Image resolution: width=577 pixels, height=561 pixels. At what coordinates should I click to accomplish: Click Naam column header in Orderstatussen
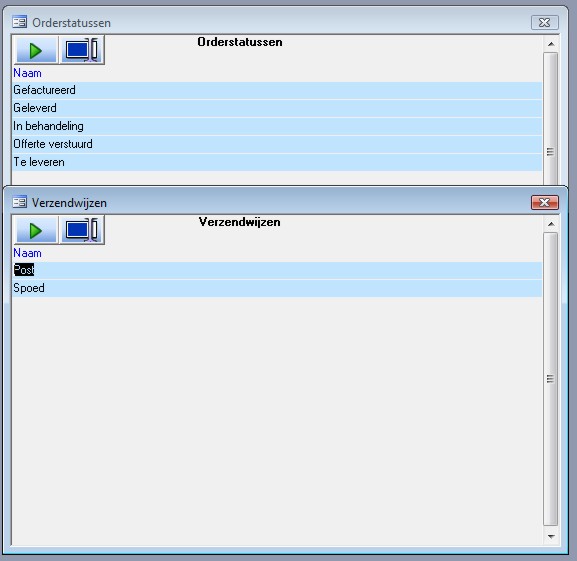[x=27, y=73]
